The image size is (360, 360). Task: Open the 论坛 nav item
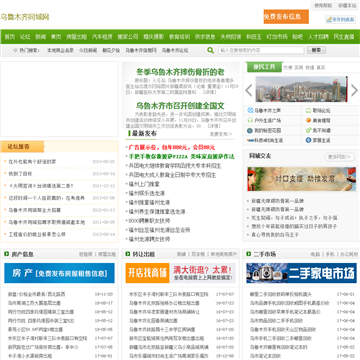point(25,37)
